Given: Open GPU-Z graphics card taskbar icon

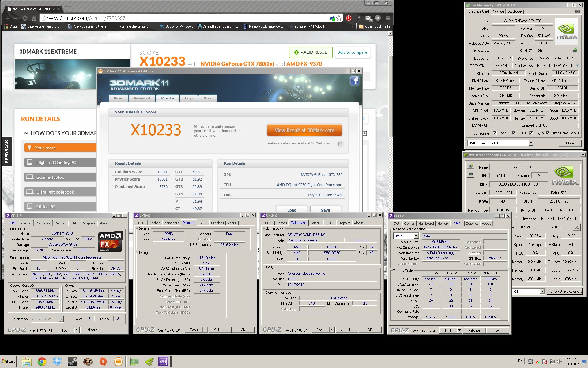Looking at the screenshot, I should [x=134, y=362].
